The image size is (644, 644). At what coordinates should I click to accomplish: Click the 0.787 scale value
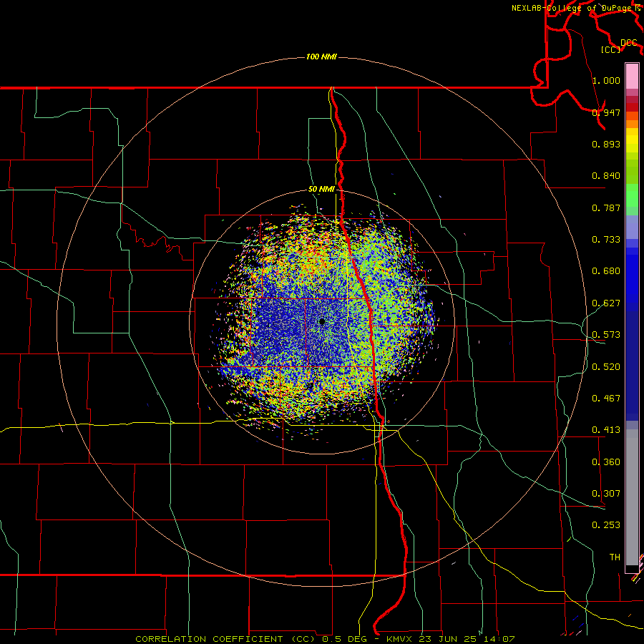pos(606,208)
